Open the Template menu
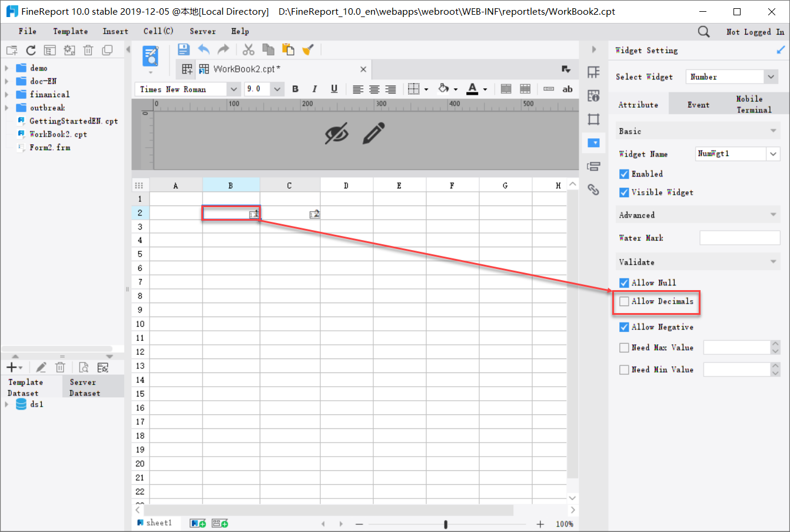 [x=71, y=31]
